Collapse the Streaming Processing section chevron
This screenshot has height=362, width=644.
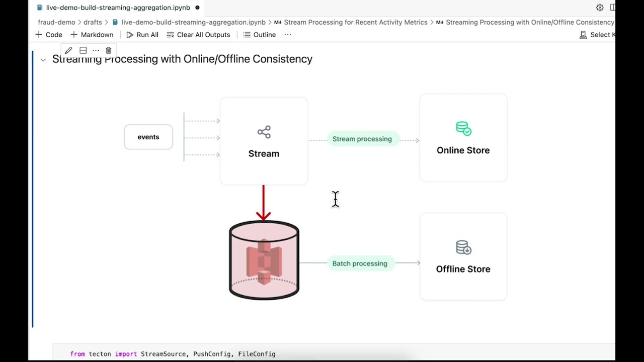click(x=43, y=60)
